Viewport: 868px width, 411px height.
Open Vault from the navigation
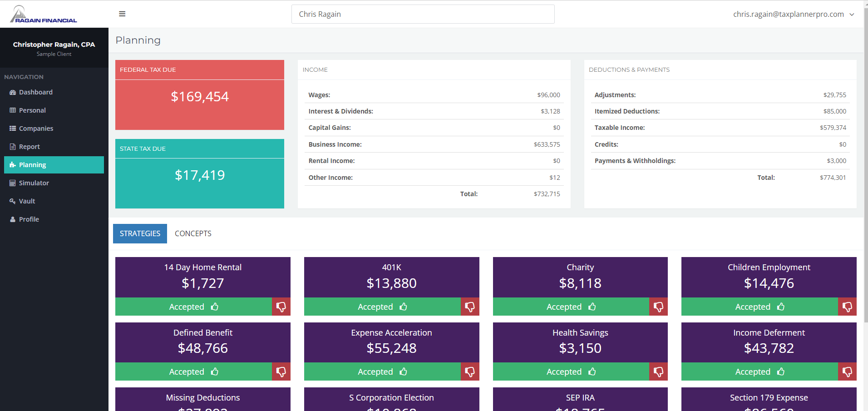point(54,201)
